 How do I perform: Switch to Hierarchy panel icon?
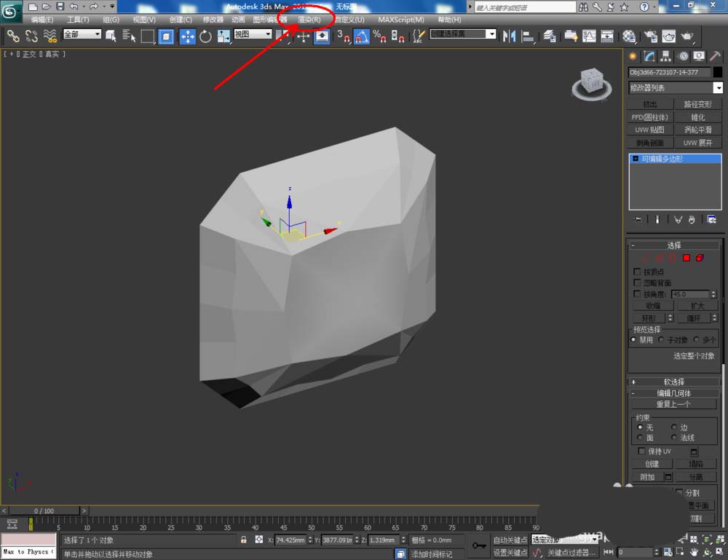[x=666, y=56]
